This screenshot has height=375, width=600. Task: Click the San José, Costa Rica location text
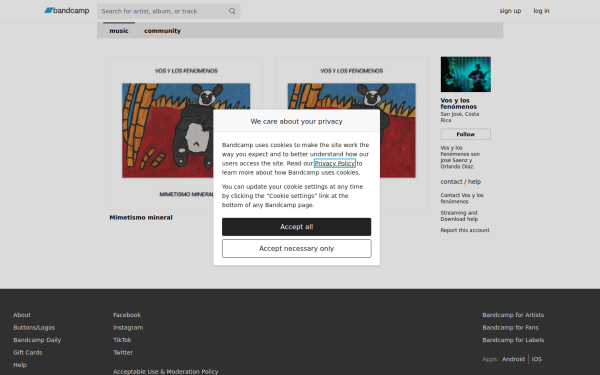point(460,117)
